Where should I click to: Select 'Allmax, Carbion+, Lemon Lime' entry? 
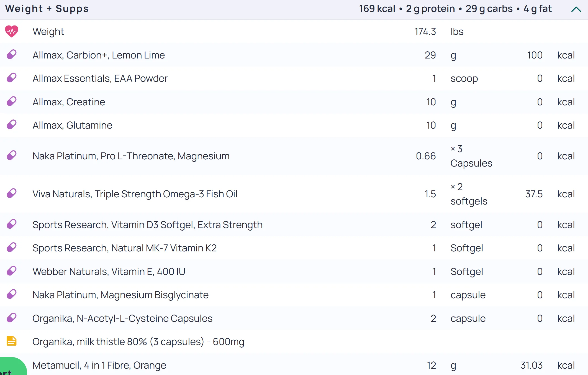[x=99, y=55]
